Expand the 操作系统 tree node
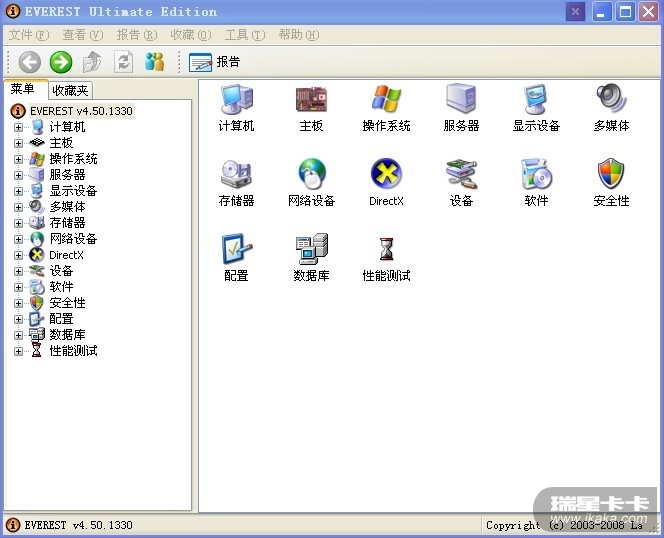This screenshot has height=538, width=664. pos(18,159)
